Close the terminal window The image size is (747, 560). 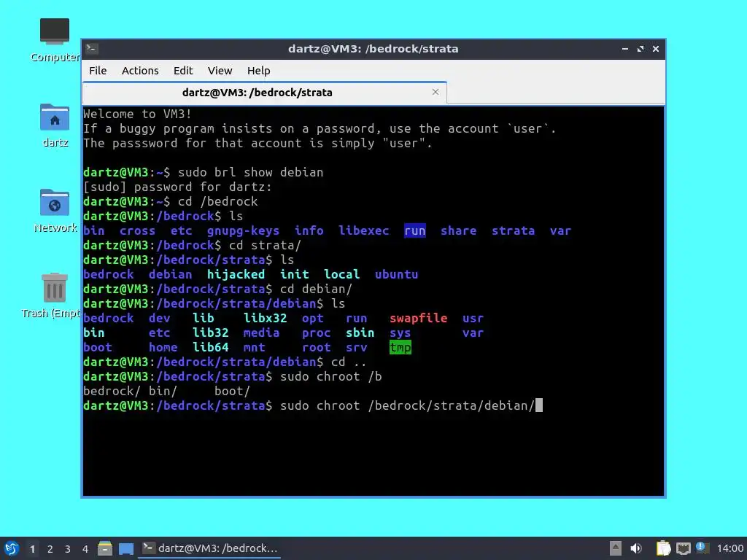(656, 49)
